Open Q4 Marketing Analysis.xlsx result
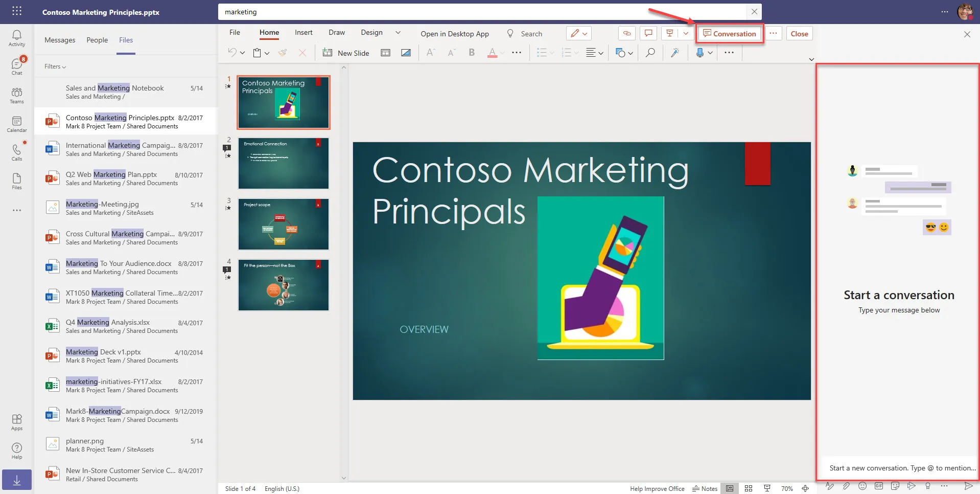The height and width of the screenshot is (494, 980). pos(126,326)
